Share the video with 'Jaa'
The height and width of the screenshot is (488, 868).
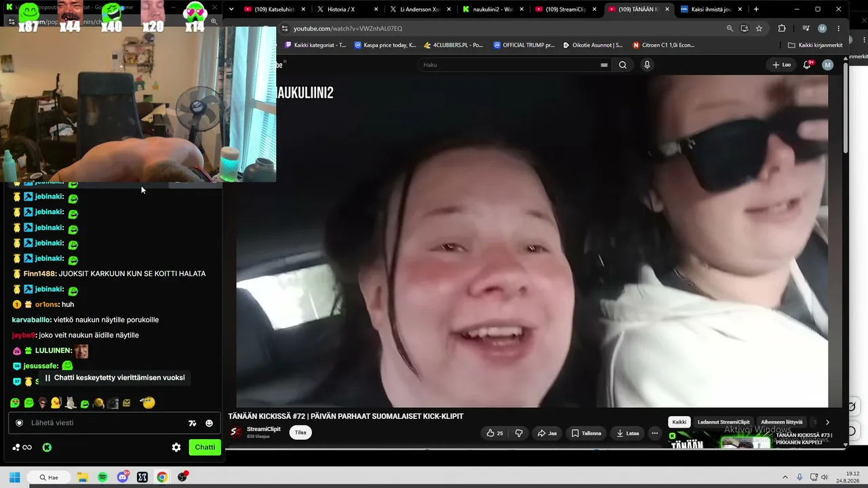(x=547, y=433)
